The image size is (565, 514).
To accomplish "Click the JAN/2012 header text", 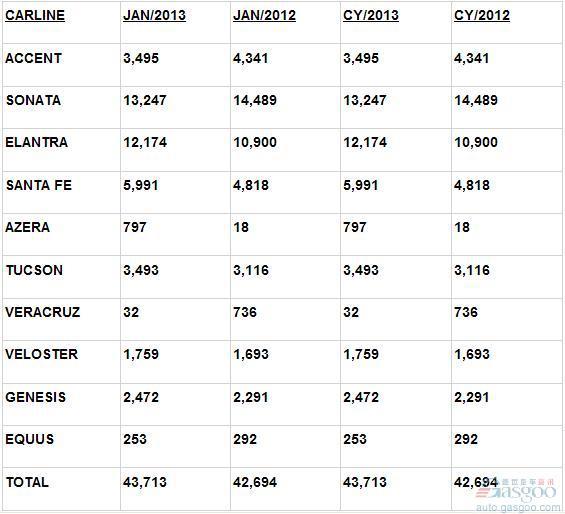I will coord(264,15).
